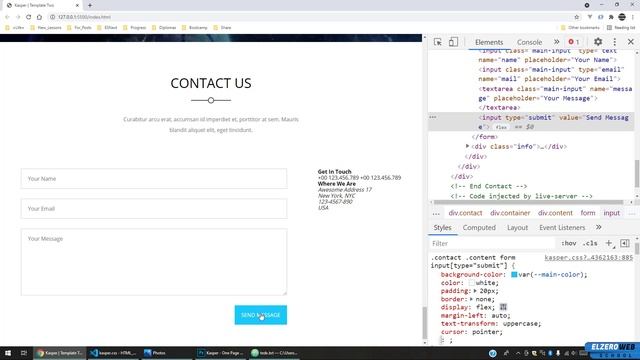The width and height of the screenshot is (640, 360).
Task: Show more DevTools panel tabs
Action: pos(556,42)
